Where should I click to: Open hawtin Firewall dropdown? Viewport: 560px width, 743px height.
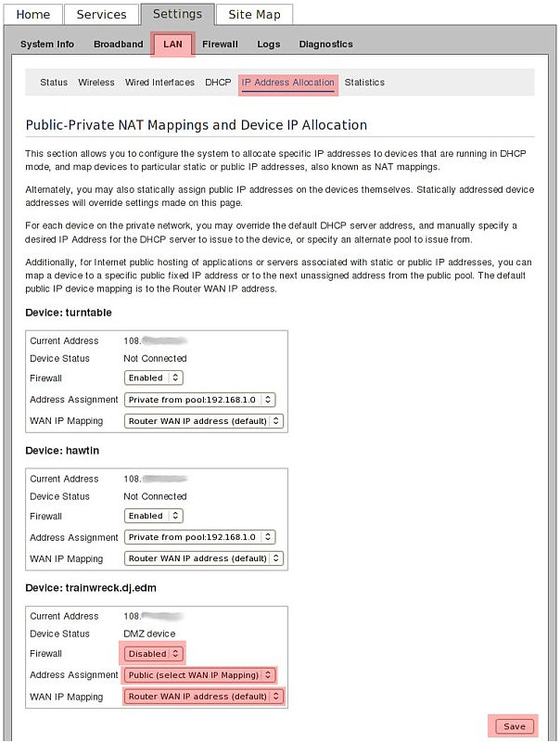154,516
